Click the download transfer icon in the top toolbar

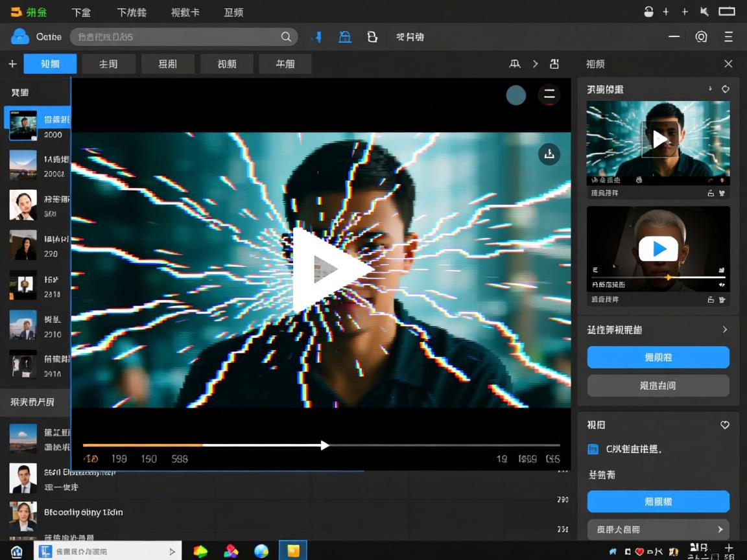317,37
